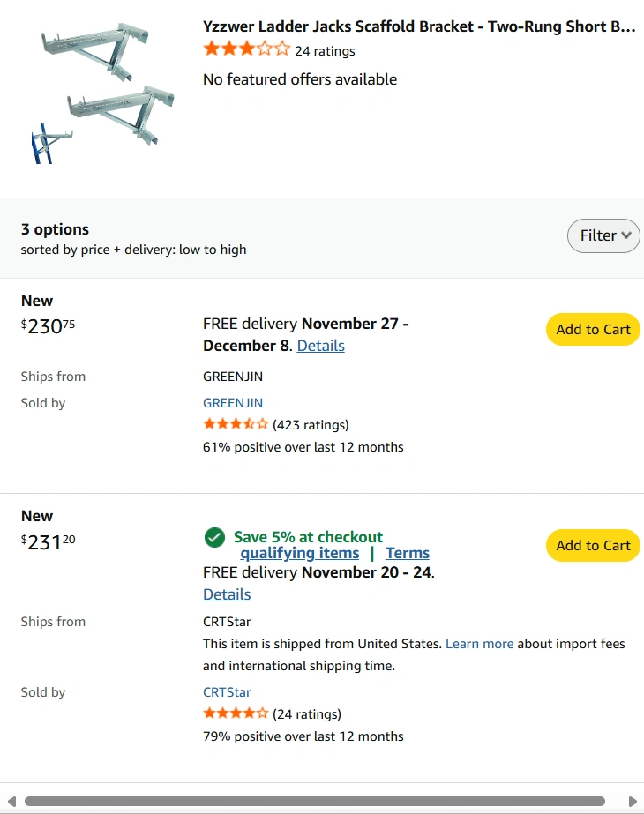Viewport: 644px width, 814px height.
Task: Click the product star rating icons
Action: point(246,50)
